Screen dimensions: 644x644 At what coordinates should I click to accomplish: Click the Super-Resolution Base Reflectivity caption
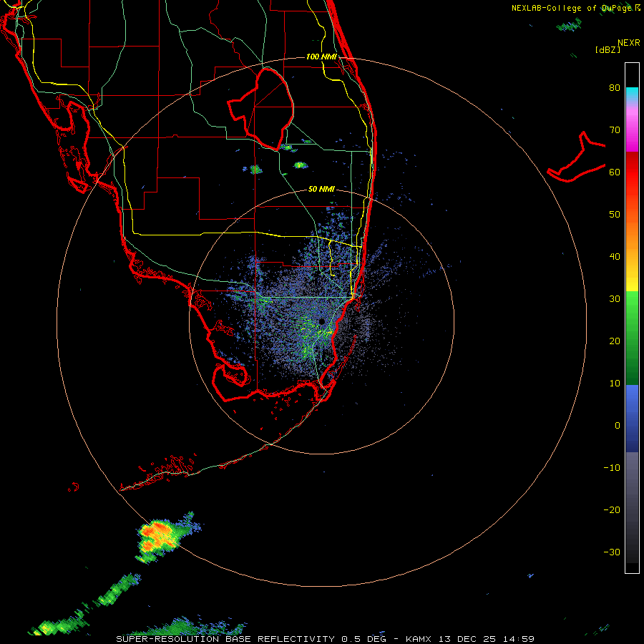coord(324,639)
